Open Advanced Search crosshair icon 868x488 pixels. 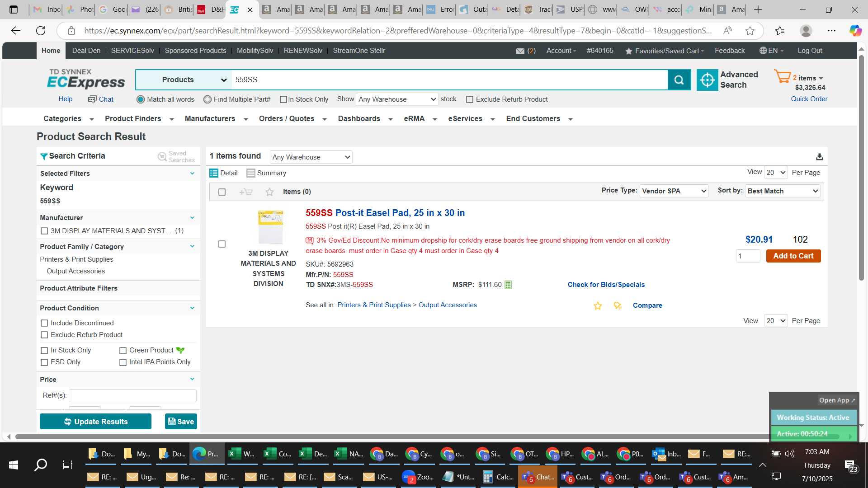707,80
